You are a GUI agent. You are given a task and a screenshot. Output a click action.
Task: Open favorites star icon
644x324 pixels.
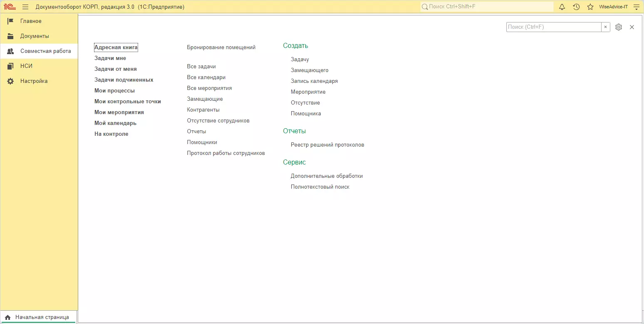[x=590, y=7]
